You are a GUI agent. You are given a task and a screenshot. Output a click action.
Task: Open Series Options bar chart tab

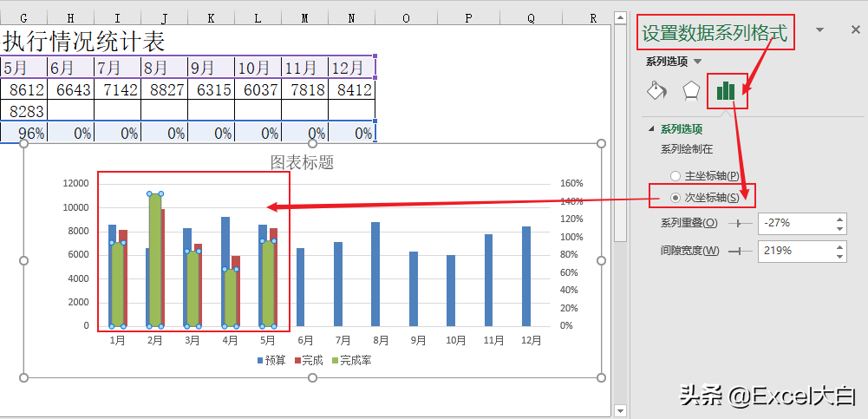[x=726, y=91]
